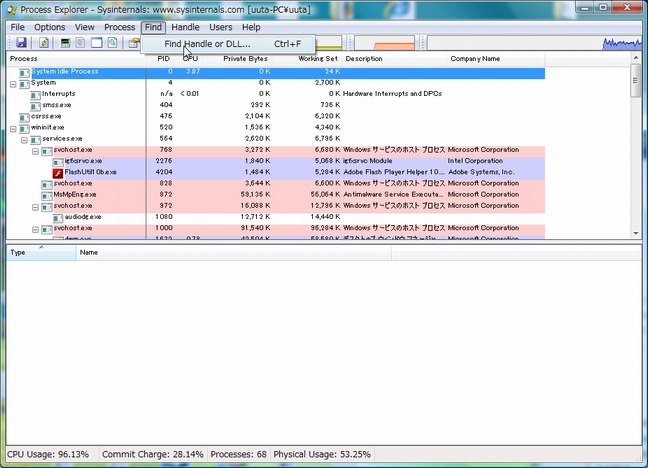Click the audiodg.exe process icon
This screenshot has width=648, height=468.
click(x=58, y=218)
